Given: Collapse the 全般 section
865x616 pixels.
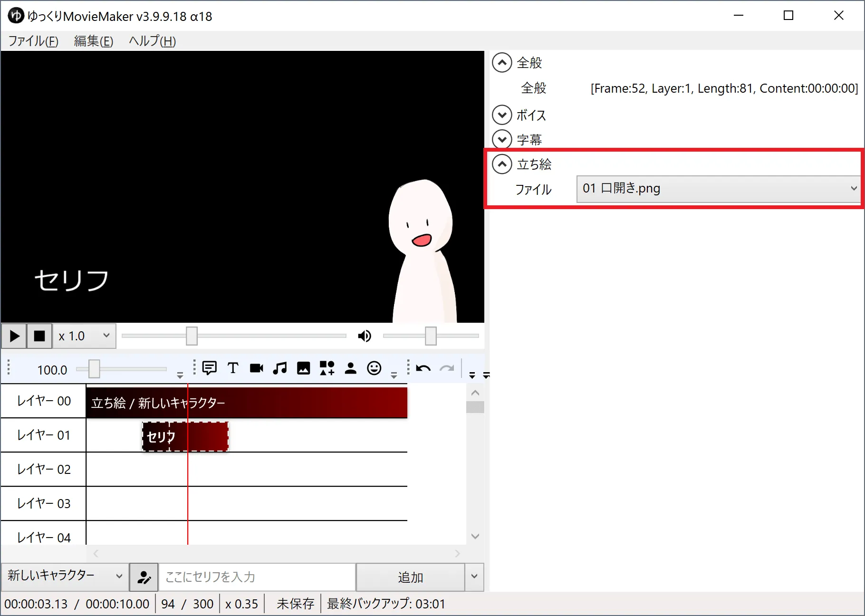Looking at the screenshot, I should coord(502,63).
